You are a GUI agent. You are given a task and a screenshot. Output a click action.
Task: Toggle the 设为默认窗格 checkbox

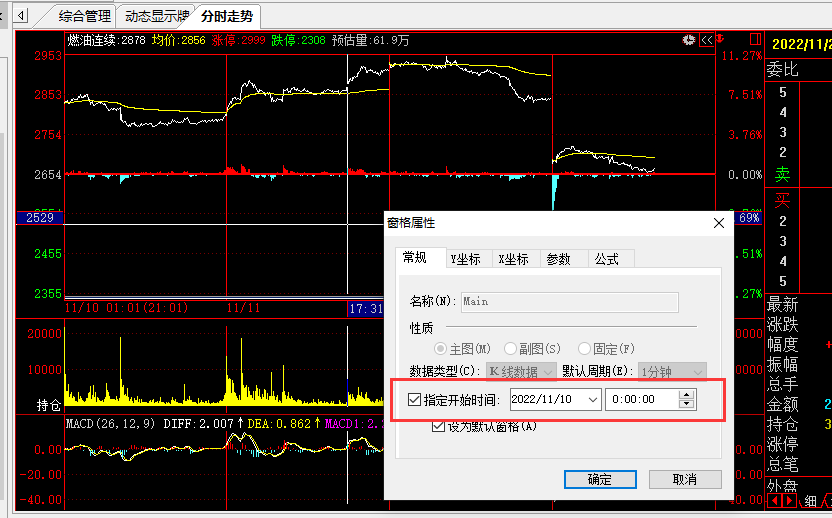tap(438, 427)
